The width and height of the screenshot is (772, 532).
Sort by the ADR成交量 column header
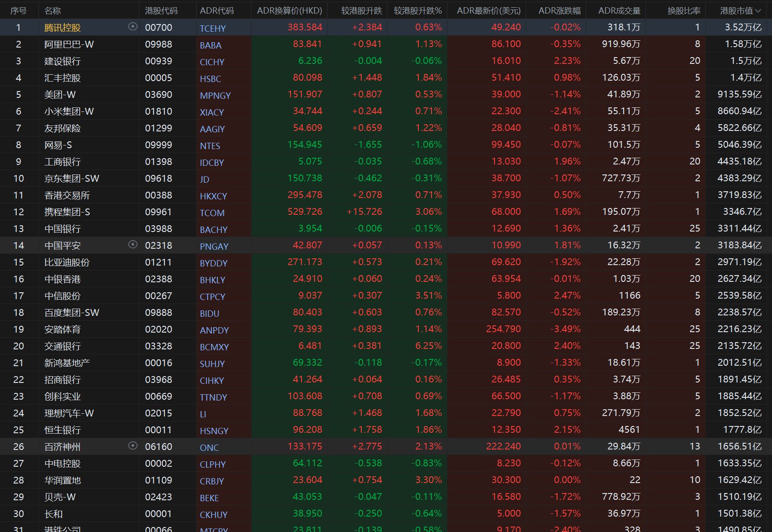[619, 10]
